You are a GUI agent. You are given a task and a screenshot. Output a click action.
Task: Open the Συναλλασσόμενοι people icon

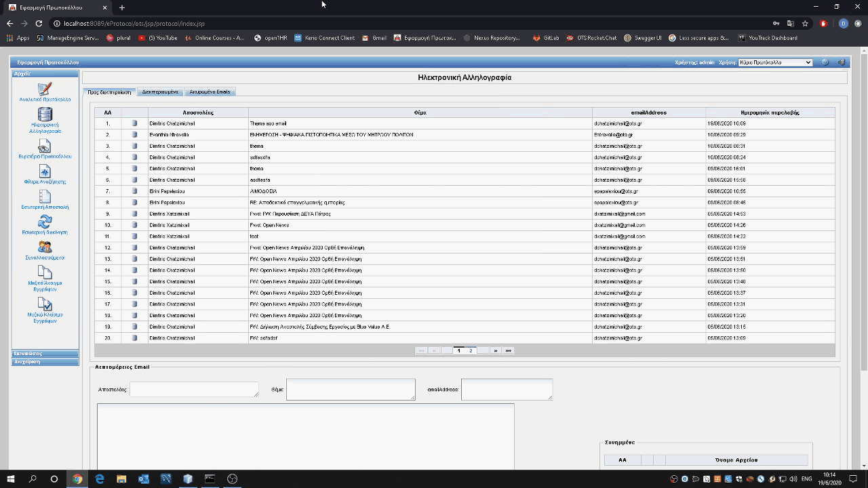45,247
